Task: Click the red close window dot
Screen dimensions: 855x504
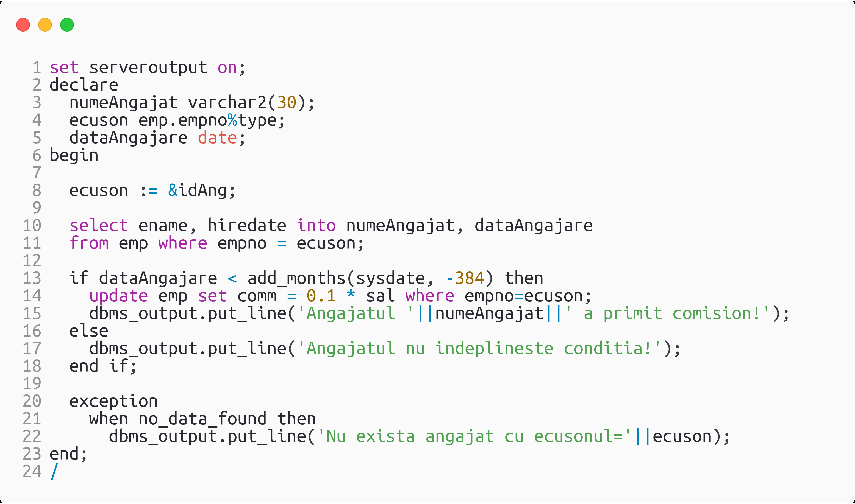Action: (23, 25)
